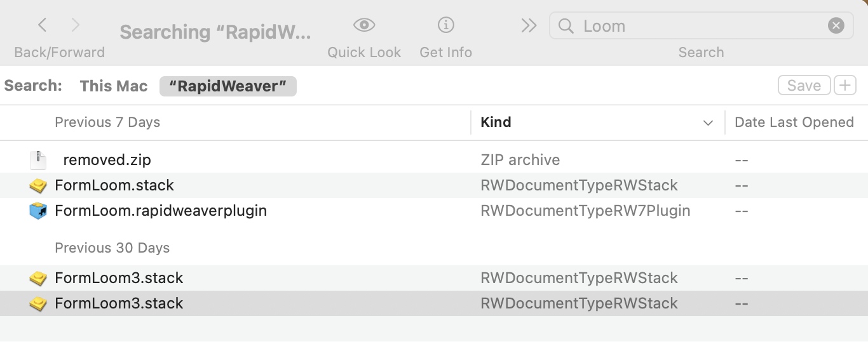This screenshot has height=344, width=868.
Task: Clear the Loom search text
Action: coord(836,26)
